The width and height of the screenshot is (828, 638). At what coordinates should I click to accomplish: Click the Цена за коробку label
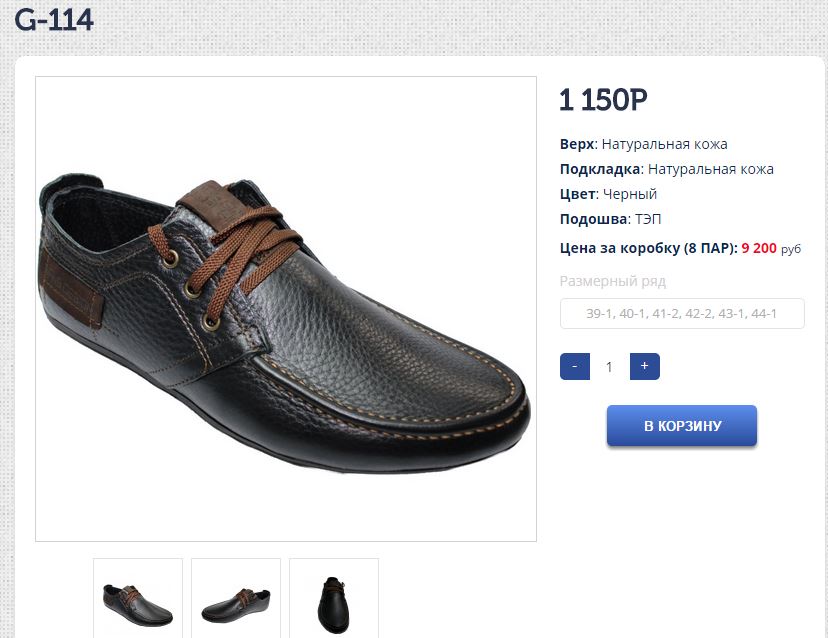(x=648, y=248)
